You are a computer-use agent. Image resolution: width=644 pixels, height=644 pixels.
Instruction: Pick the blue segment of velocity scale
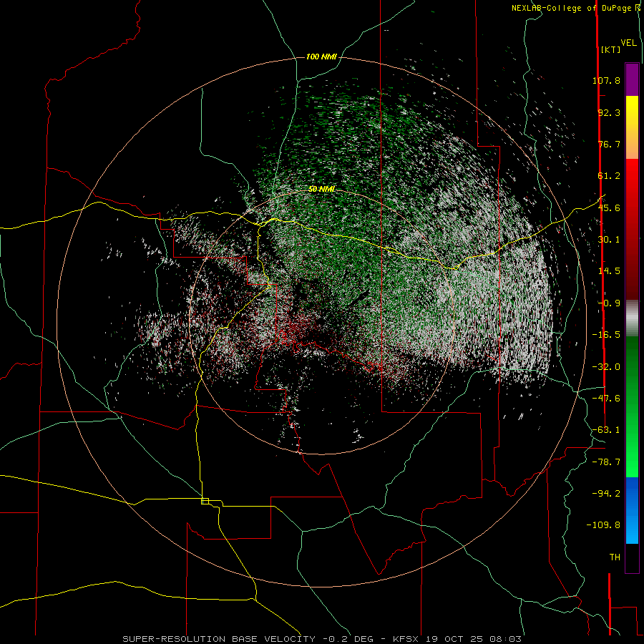[632, 510]
